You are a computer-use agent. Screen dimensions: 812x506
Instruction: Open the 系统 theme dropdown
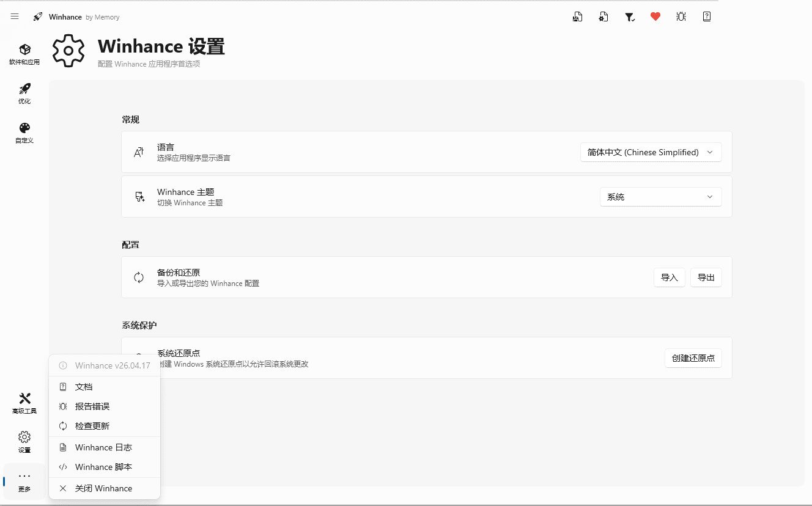pos(660,197)
